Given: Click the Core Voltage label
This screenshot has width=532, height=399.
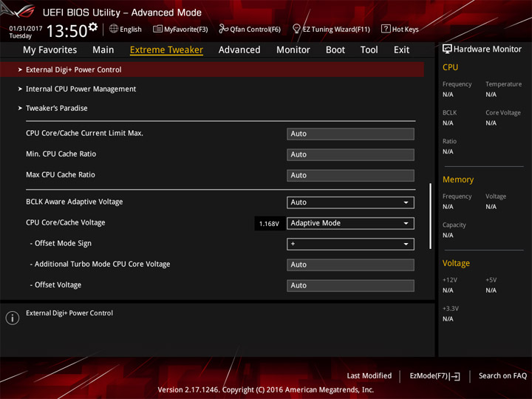Looking at the screenshot, I should click(x=503, y=112).
